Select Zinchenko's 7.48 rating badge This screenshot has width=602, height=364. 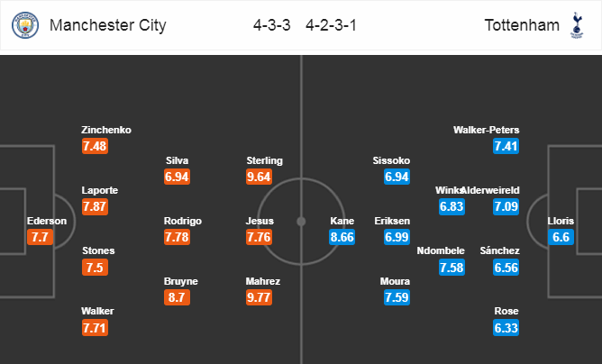coord(95,146)
